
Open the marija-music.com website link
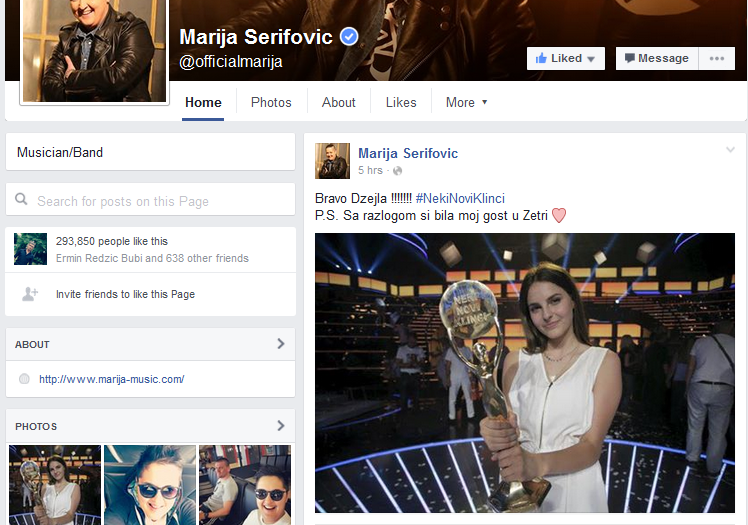tap(111, 379)
